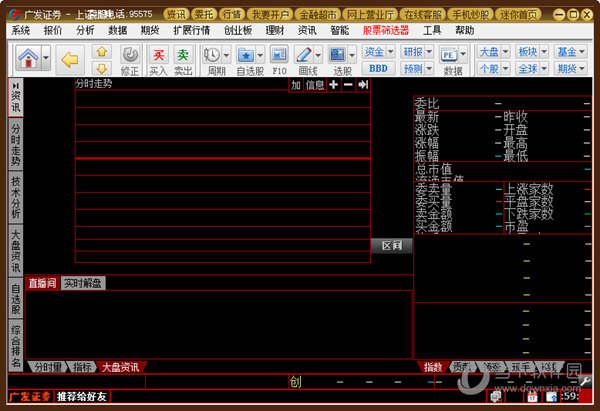The image size is (600, 411).
Task: Open the wrench settings icon
Action: (585, 381)
